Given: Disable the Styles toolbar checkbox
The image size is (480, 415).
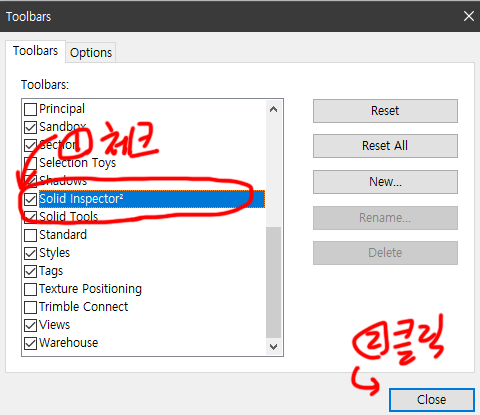Looking at the screenshot, I should [x=30, y=253].
